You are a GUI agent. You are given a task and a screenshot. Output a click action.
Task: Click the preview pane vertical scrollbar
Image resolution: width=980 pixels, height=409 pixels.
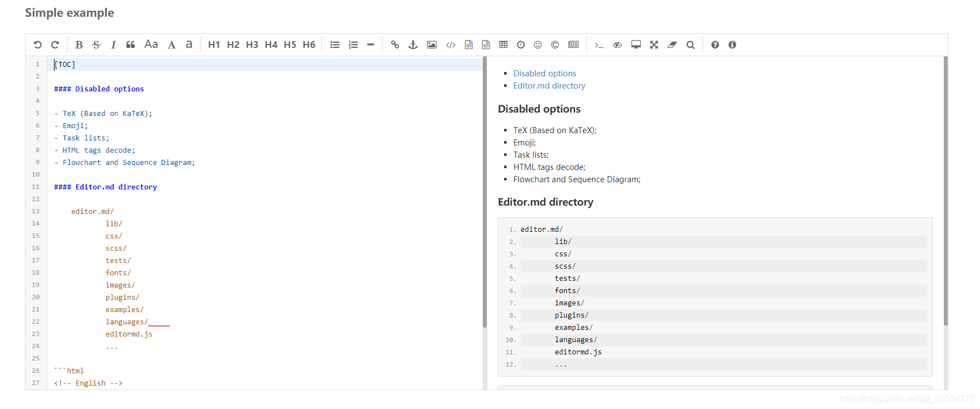pos(945,191)
